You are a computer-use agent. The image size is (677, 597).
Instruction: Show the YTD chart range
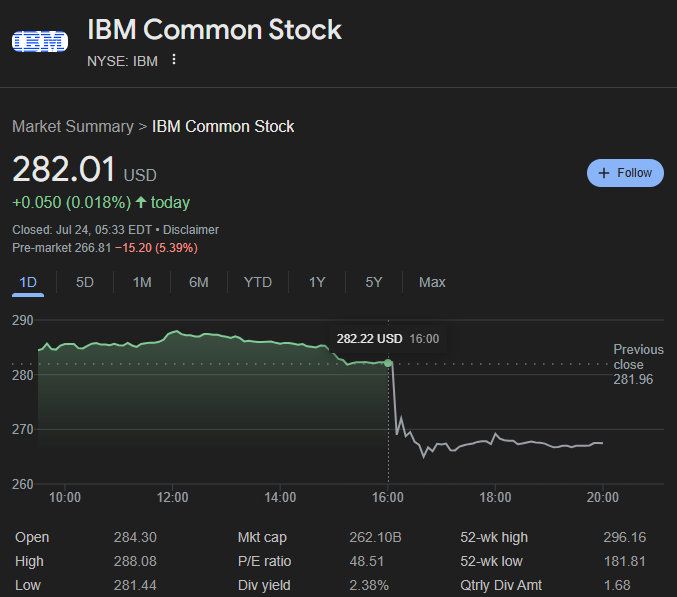258,282
